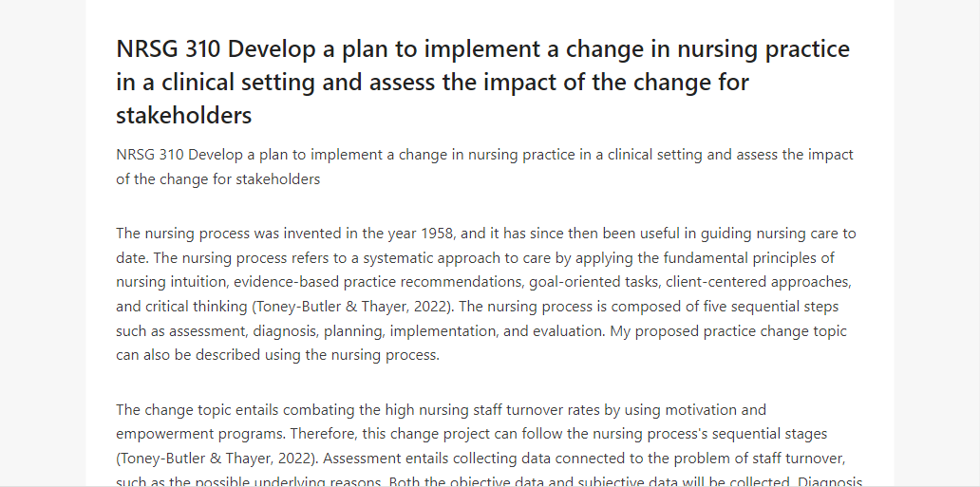980x487 pixels.
Task: Click the left gray page margin
Action: (x=43, y=243)
